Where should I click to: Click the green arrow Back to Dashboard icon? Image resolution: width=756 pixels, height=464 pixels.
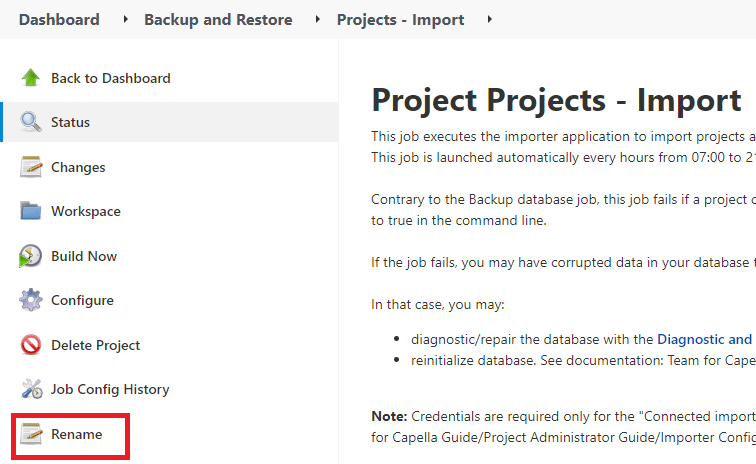click(x=31, y=78)
